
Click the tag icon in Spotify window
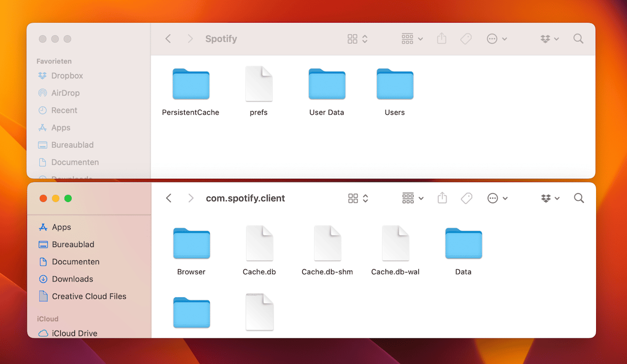tap(466, 39)
